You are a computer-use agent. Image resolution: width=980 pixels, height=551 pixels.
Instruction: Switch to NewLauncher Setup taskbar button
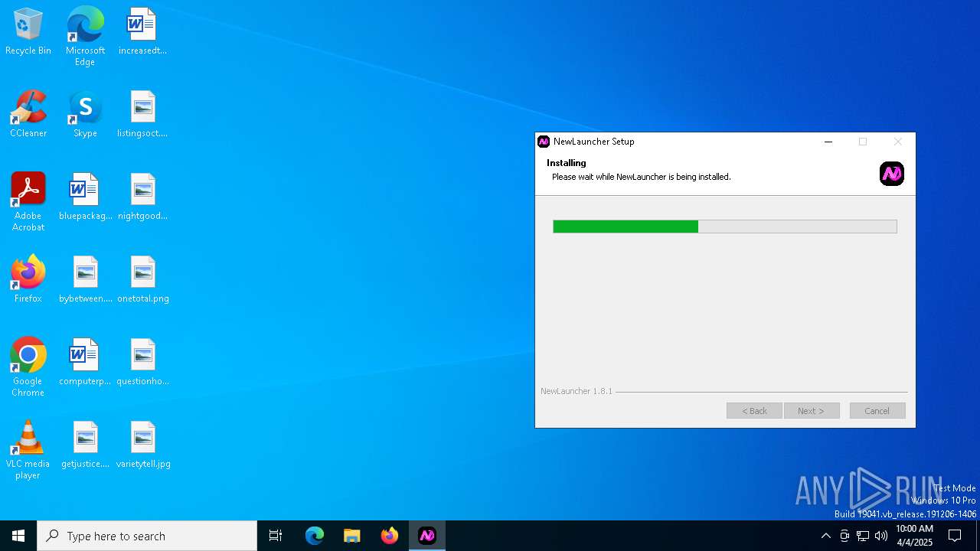[x=427, y=536]
